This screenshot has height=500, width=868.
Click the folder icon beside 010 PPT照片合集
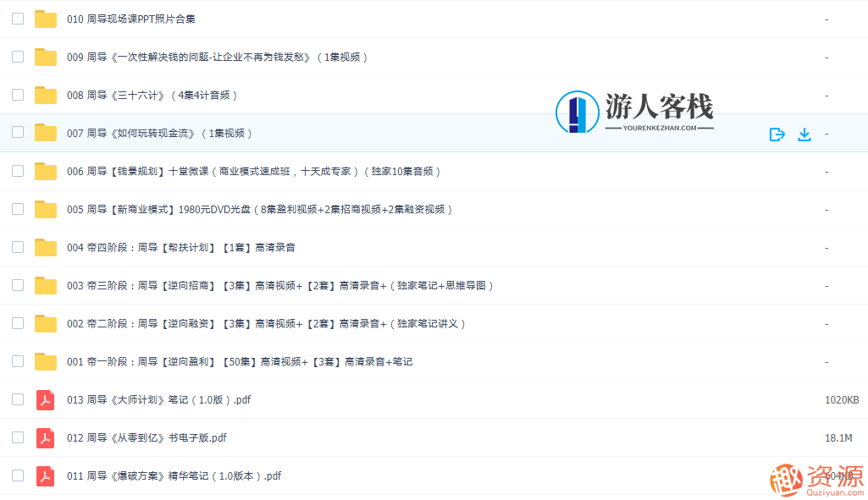coord(44,18)
